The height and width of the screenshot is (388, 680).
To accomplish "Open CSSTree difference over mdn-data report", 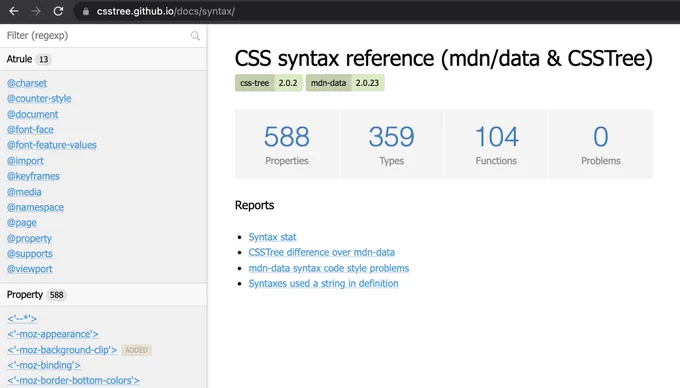I will pos(322,252).
